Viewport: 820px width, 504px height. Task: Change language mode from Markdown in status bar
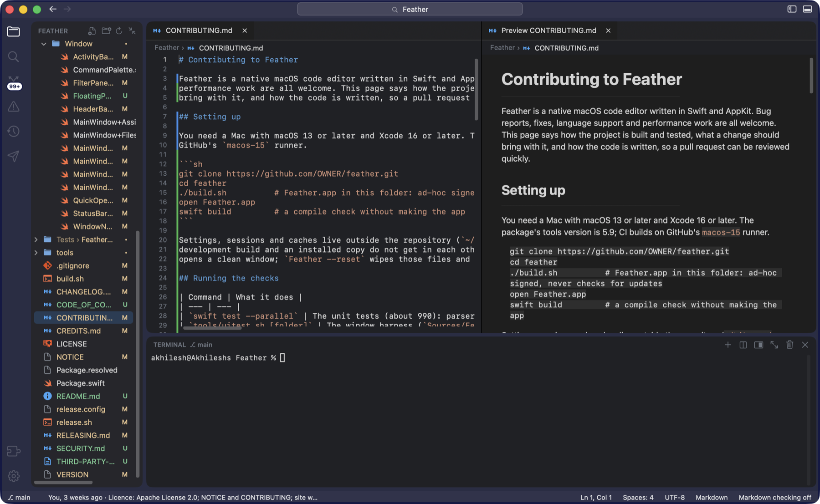[712, 497]
